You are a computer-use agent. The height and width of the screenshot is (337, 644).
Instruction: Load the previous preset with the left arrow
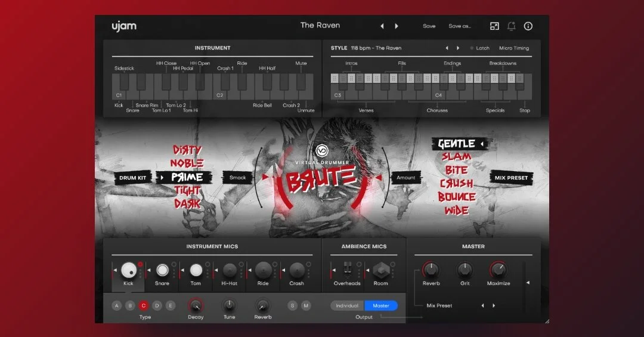coord(382,26)
